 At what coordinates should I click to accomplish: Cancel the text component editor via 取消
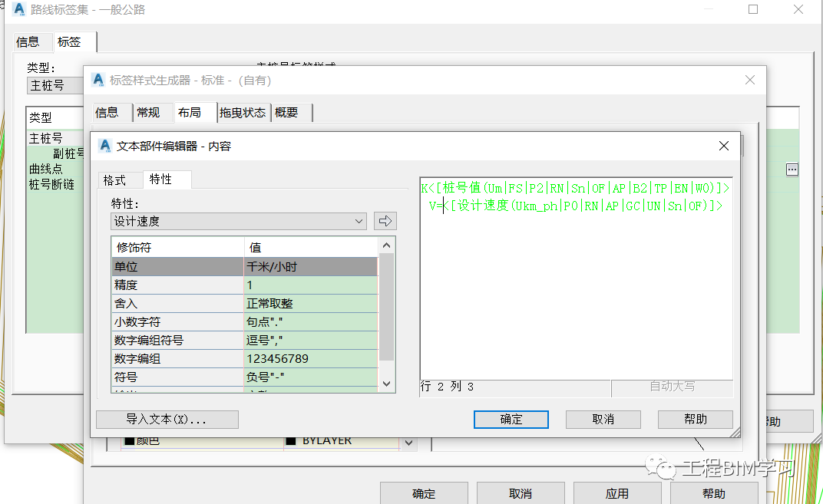pyautogui.click(x=603, y=419)
